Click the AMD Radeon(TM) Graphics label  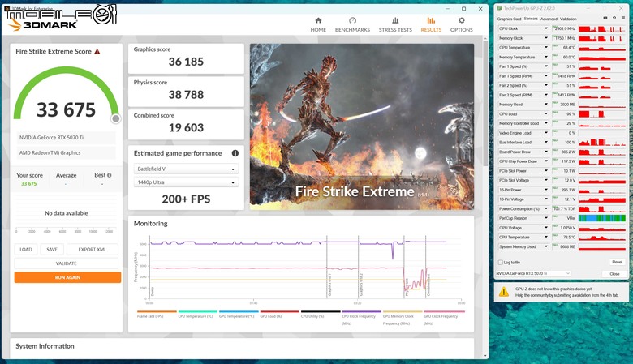[50, 152]
